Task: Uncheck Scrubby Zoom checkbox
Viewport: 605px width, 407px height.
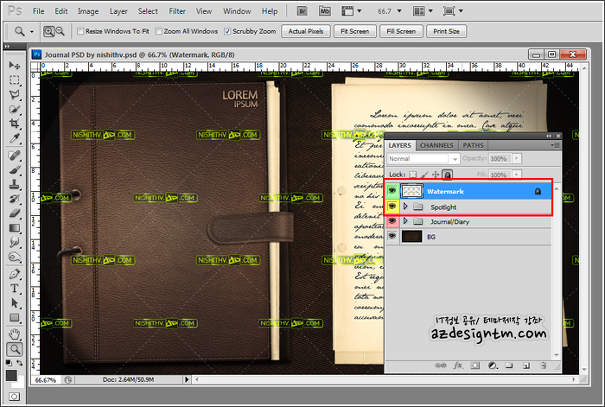Action: (x=228, y=31)
